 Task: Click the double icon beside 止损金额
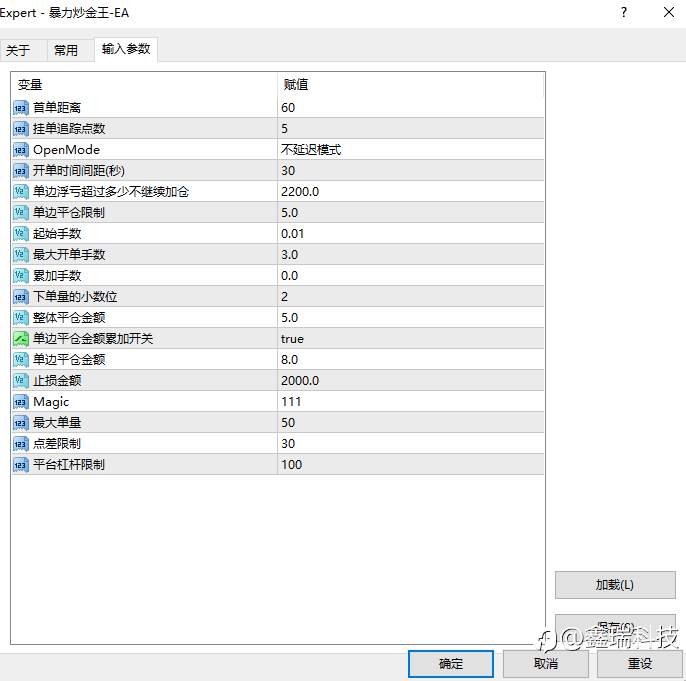point(21,381)
